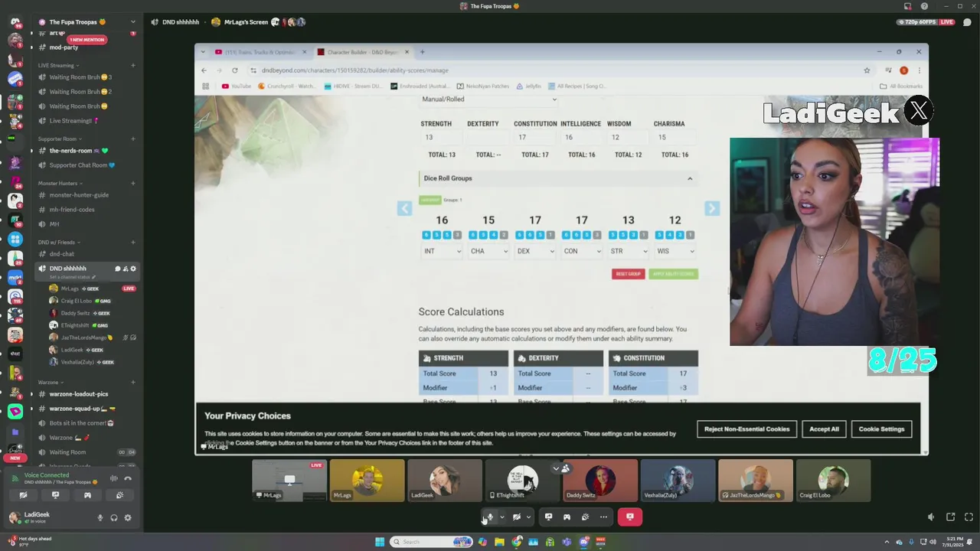Open Discord direct messages home icon

click(15, 22)
